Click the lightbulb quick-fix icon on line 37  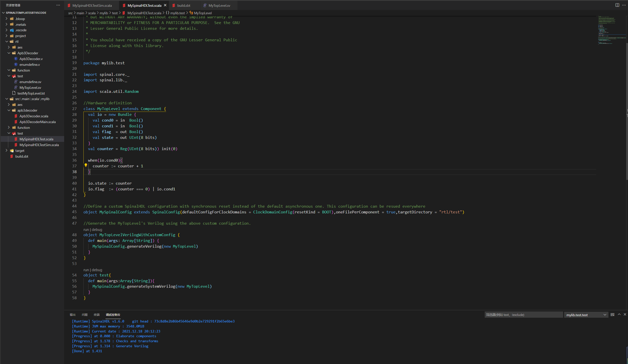point(86,165)
